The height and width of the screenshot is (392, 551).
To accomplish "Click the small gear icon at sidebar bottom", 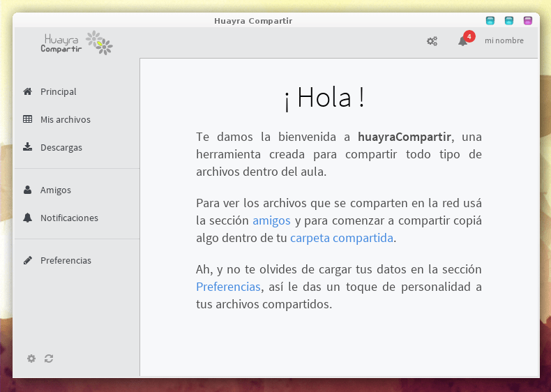I will click(31, 359).
